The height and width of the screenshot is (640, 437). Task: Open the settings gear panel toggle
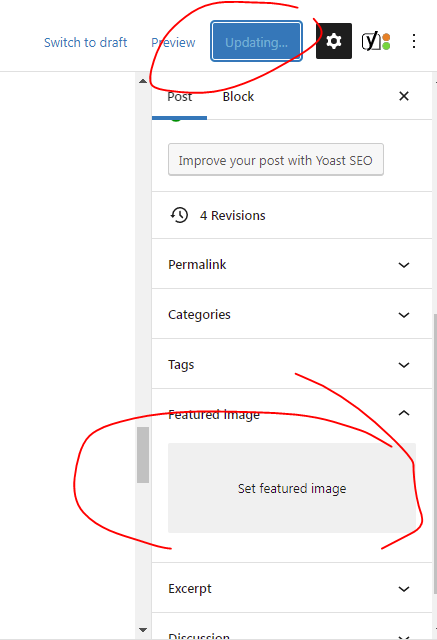(334, 41)
